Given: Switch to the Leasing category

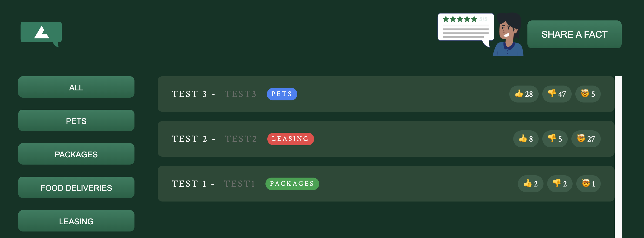Looking at the screenshot, I should (x=76, y=221).
